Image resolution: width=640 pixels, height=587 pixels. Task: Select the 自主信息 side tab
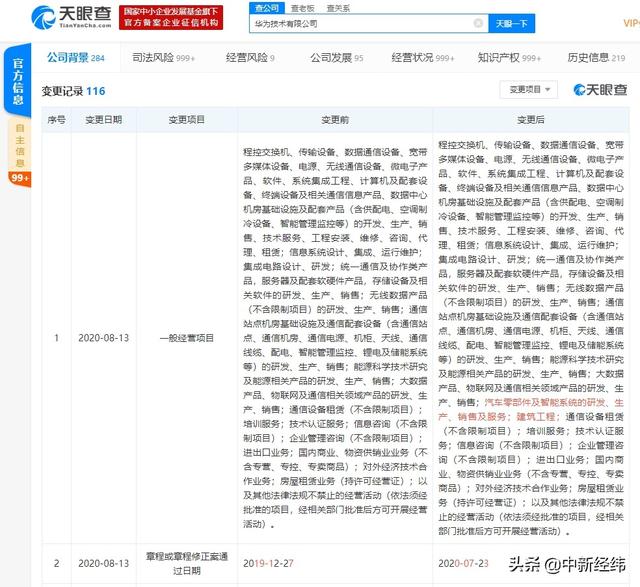pos(19,146)
